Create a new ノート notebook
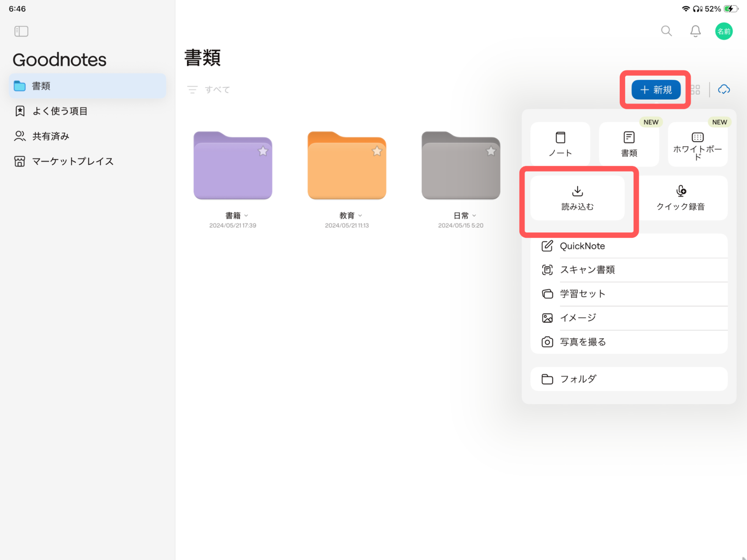 (x=560, y=144)
